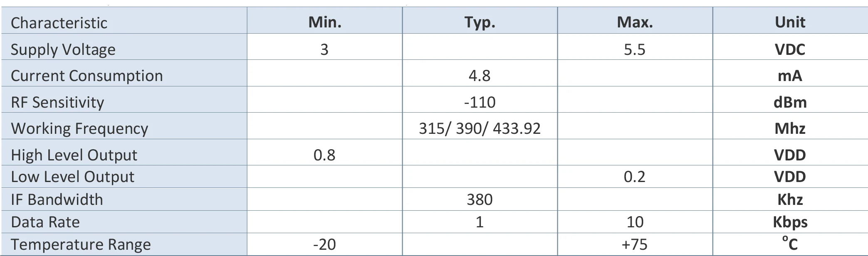This screenshot has height=256, width=868.
Task: Click the Data Rate row label
Action: 45,222
